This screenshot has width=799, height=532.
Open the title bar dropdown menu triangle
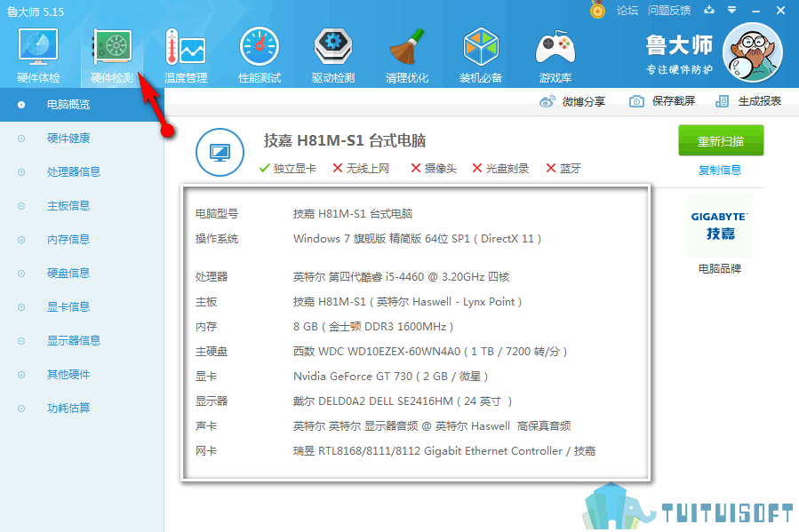pos(731,10)
